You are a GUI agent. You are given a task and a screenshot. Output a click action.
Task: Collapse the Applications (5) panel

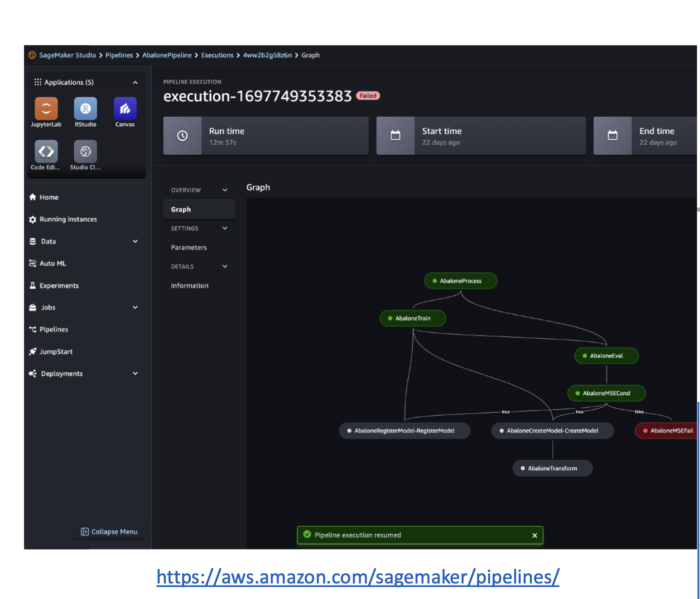(x=135, y=83)
